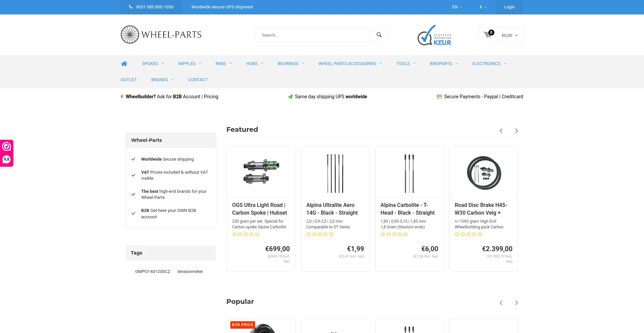Open the ELECTRONICS menu

(x=489, y=64)
